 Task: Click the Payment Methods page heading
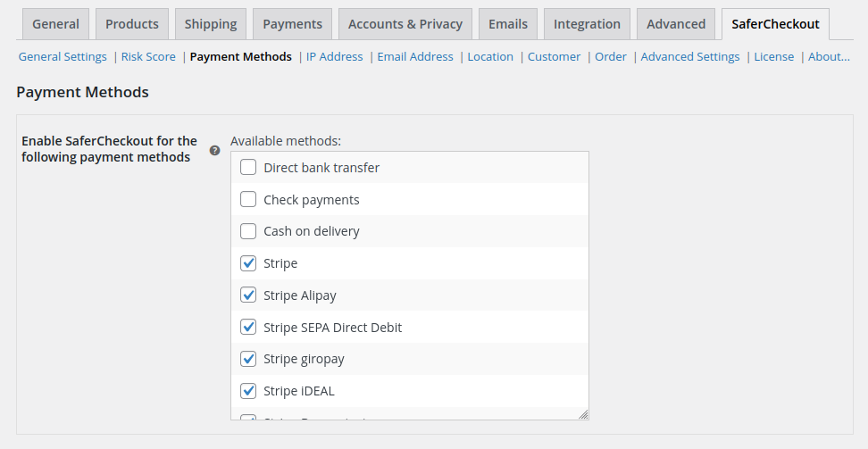coord(82,92)
